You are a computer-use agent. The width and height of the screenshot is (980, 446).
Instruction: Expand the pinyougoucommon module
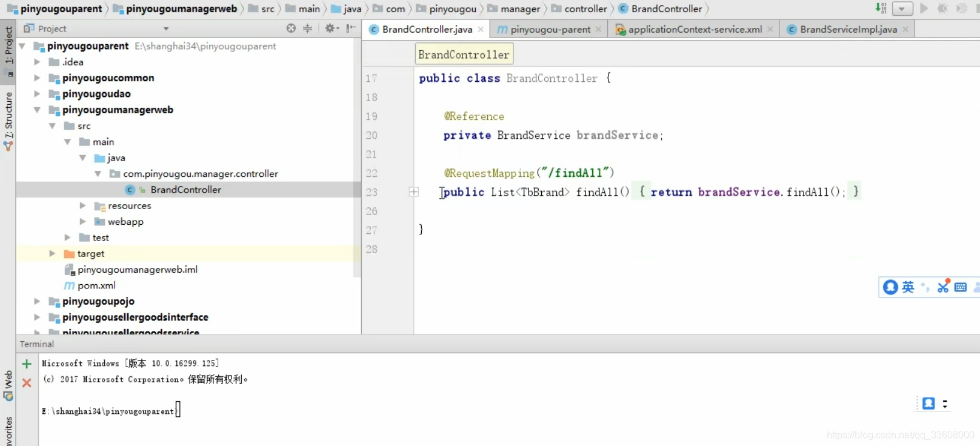coord(37,78)
